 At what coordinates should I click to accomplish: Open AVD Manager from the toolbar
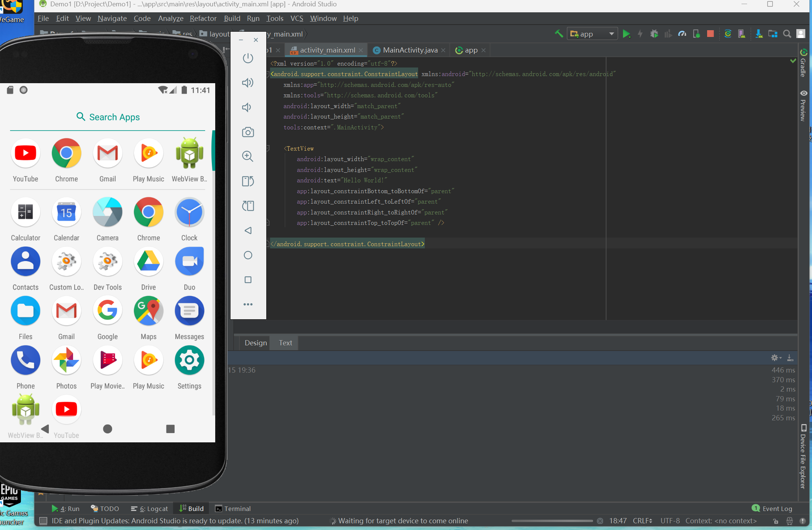click(x=742, y=34)
